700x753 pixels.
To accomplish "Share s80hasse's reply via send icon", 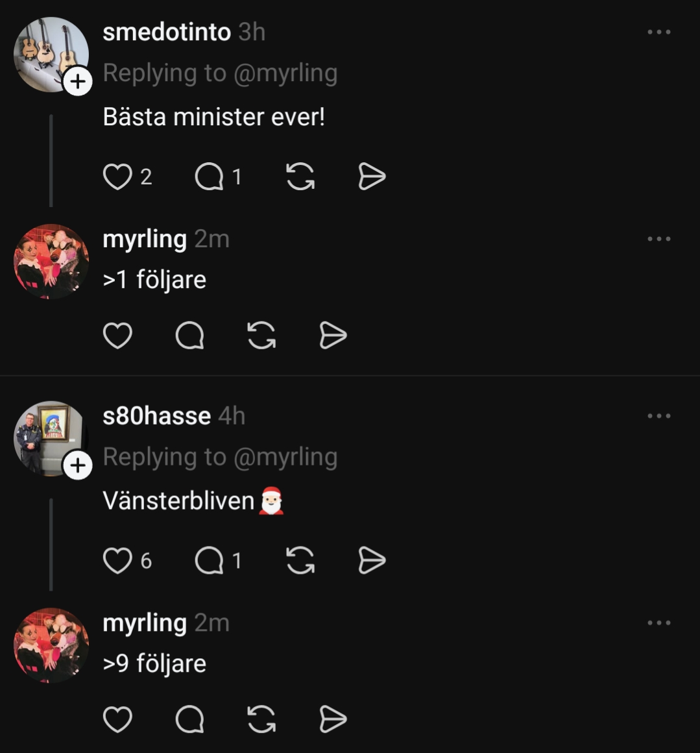I will pyautogui.click(x=372, y=561).
